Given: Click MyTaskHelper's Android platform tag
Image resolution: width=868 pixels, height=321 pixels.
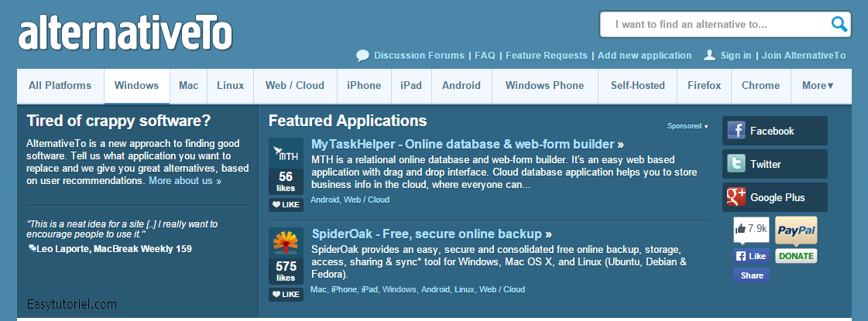Looking at the screenshot, I should (x=325, y=200).
